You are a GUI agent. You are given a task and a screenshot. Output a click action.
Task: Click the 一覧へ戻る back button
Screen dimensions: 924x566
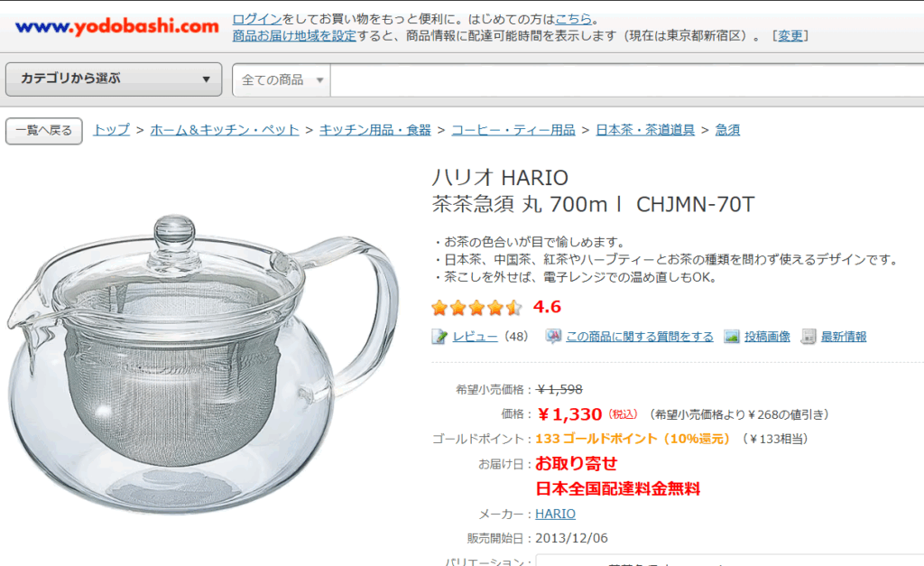point(43,130)
